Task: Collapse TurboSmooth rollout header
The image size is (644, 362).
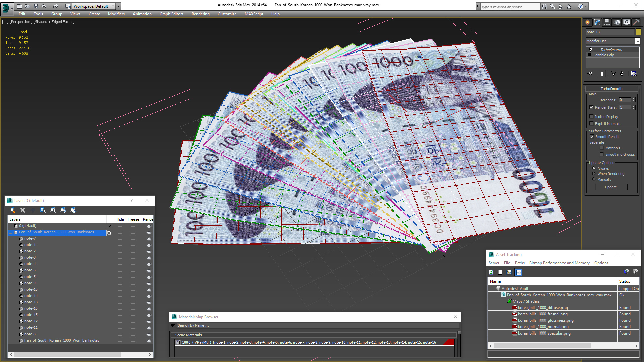Action: tap(611, 89)
